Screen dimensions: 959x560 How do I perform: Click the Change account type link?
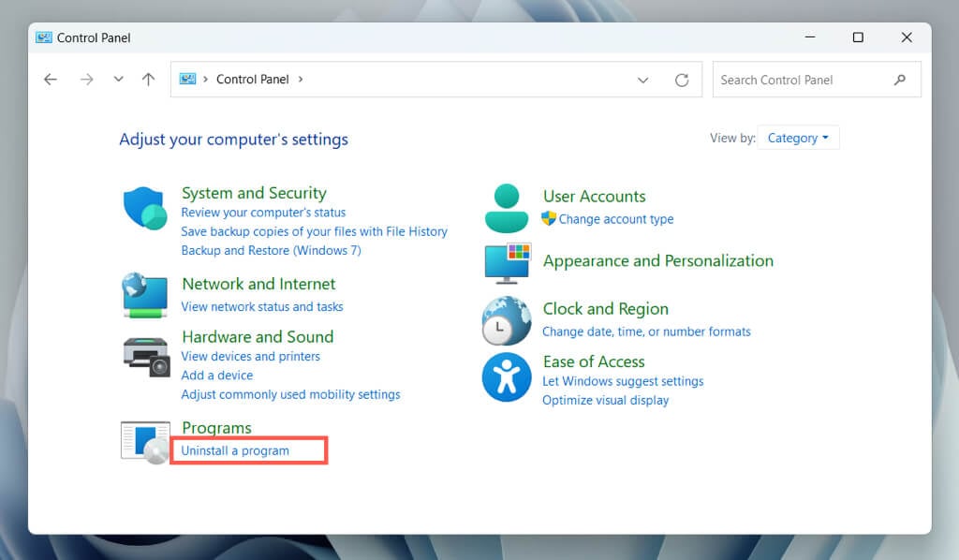tap(615, 219)
